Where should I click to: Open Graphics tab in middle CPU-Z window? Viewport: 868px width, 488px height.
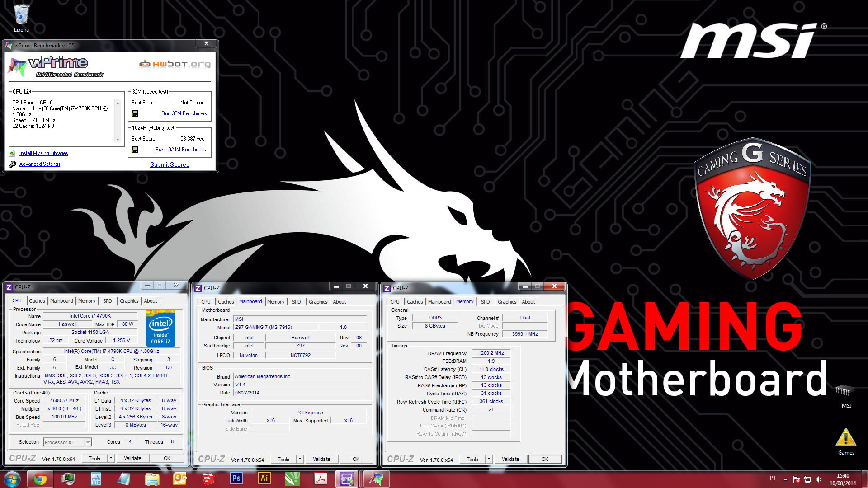(318, 302)
